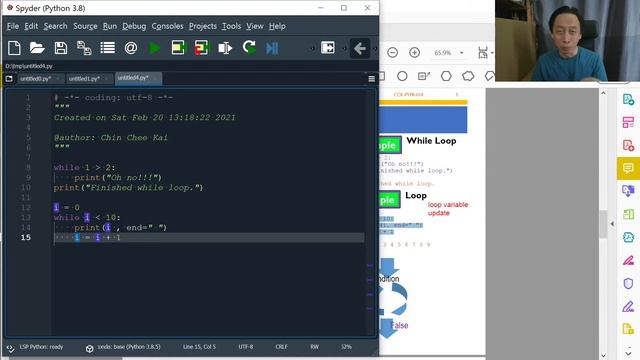Click the Line 15, Col 5 status entry
Screen dimensions: 640x360
(x=199, y=347)
